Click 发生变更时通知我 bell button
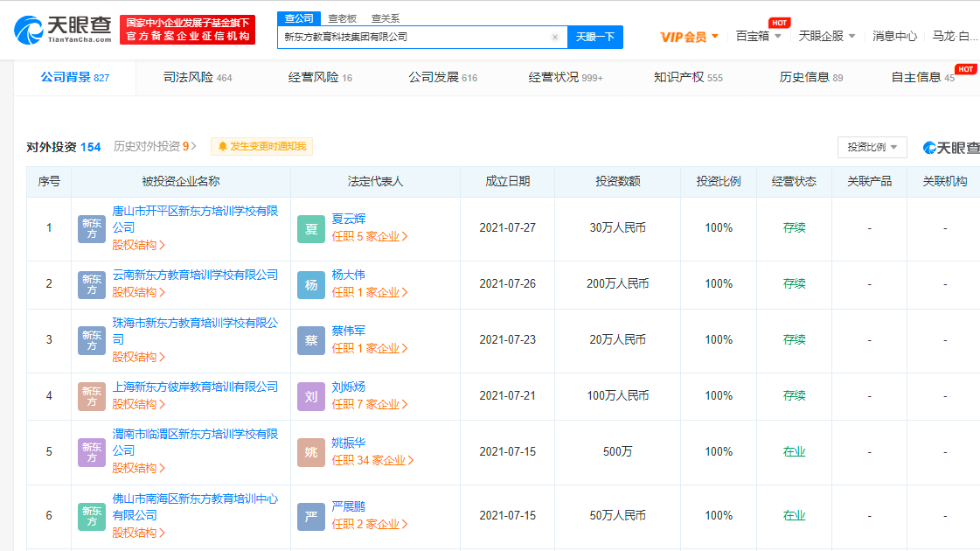The image size is (980, 551). 262,146
